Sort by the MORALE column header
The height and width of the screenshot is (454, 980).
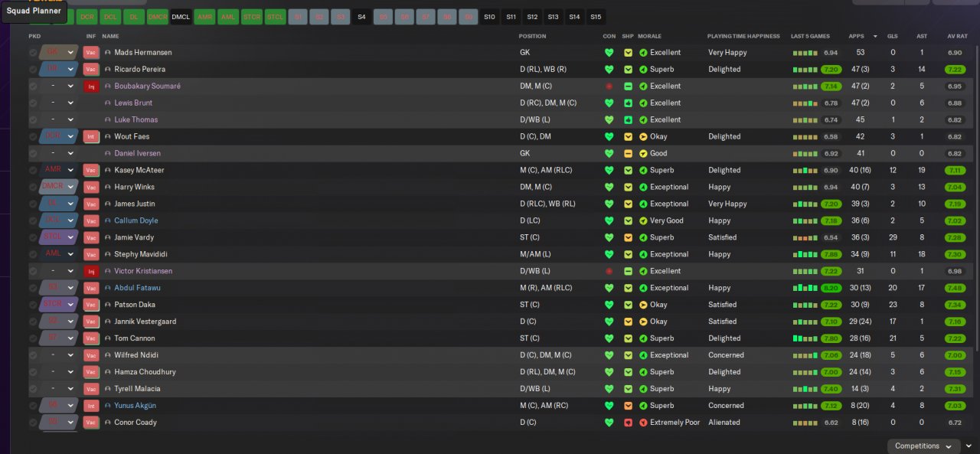[x=649, y=36]
